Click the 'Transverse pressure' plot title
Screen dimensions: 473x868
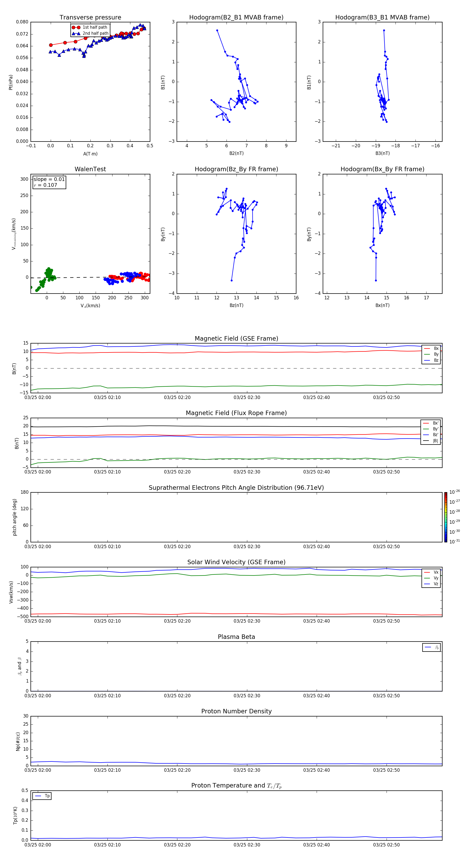90,18
